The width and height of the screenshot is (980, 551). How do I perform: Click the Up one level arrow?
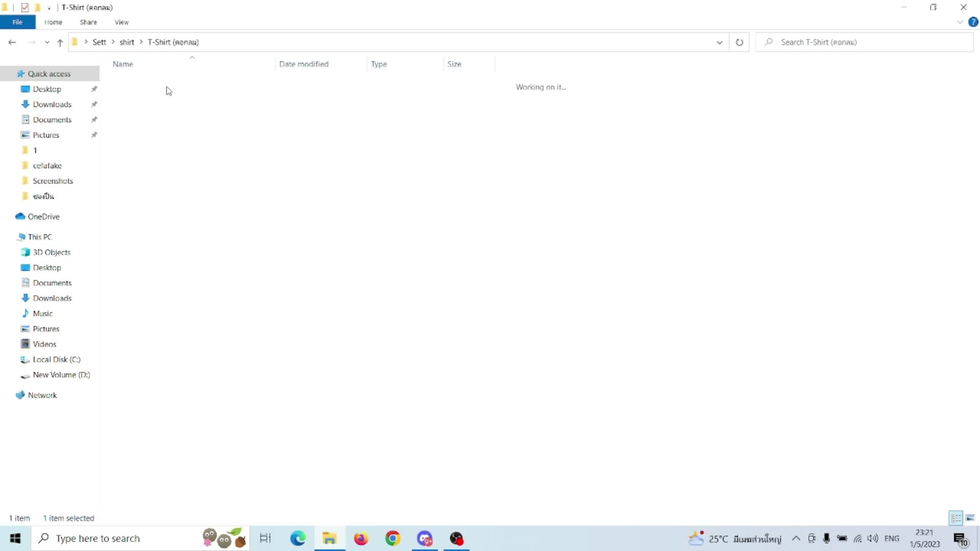(60, 42)
